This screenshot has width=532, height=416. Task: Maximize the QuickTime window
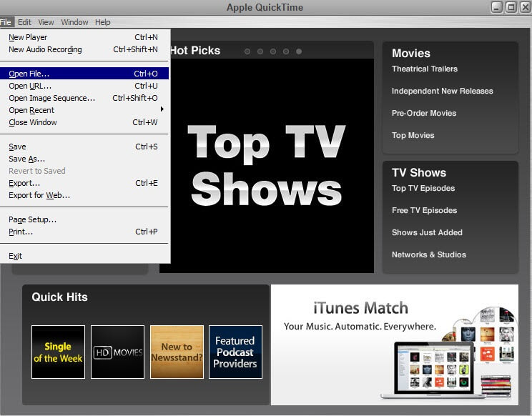tap(511, 7)
